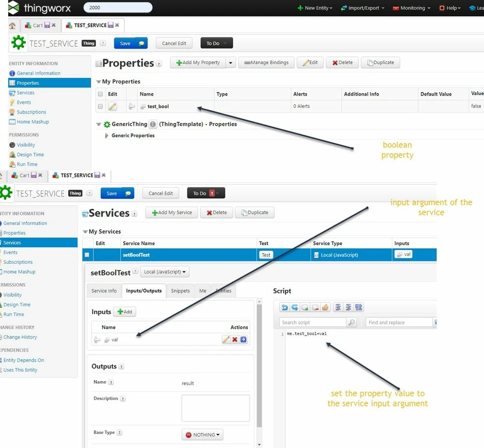This screenshot has height=448, width=484.
Task: Click the script line me.test_bool=val
Action: pos(307,334)
